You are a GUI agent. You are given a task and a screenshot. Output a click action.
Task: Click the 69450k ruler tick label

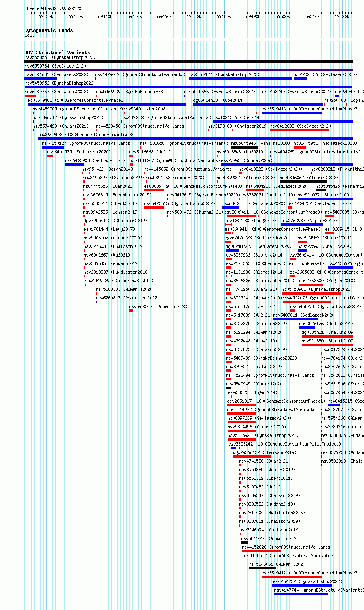pos(135,16)
